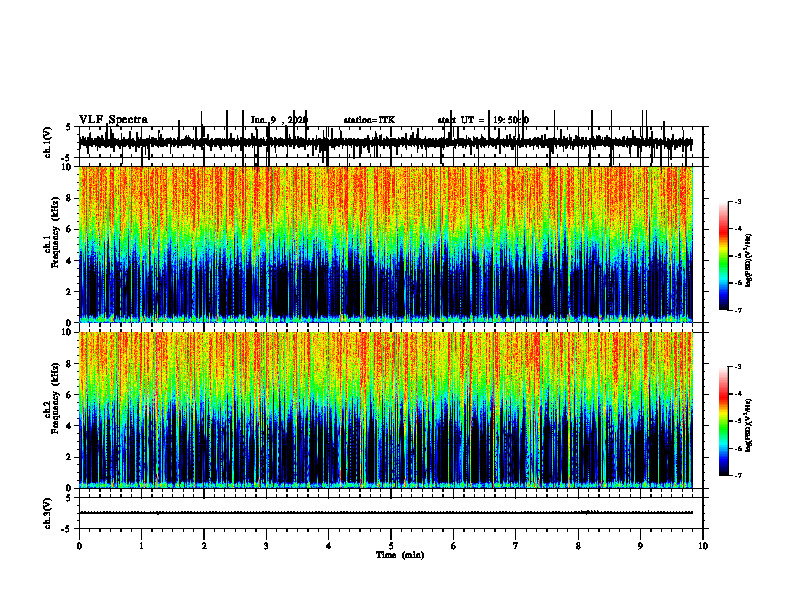Select the "station=ITK" header label
Viewport: 792px width, 612px height.
369,120
